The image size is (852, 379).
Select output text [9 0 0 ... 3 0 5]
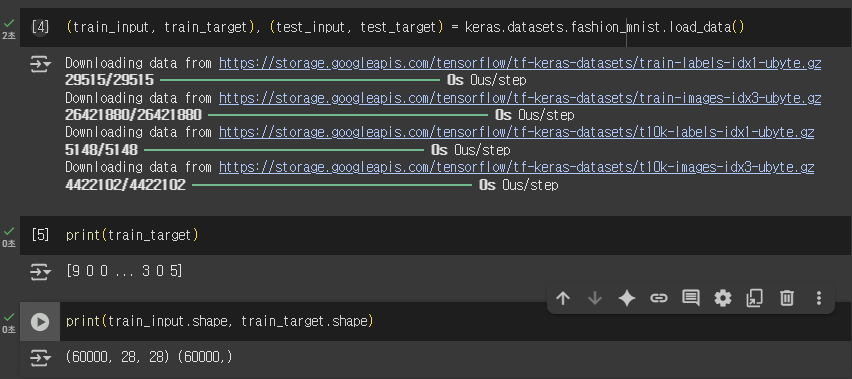click(x=124, y=271)
